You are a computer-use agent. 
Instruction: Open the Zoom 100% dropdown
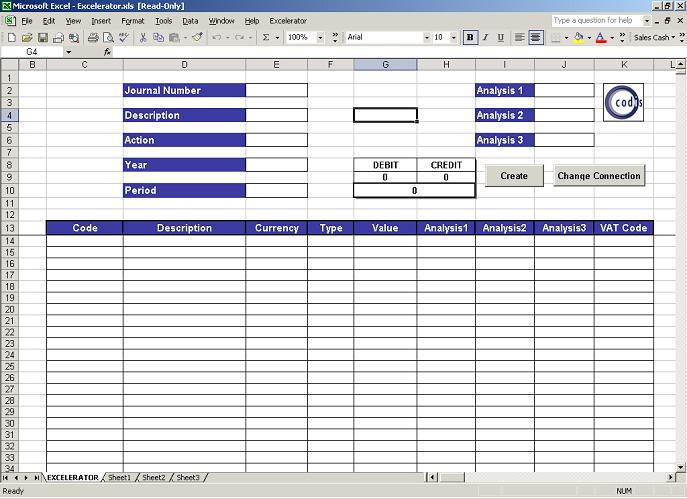pos(320,38)
